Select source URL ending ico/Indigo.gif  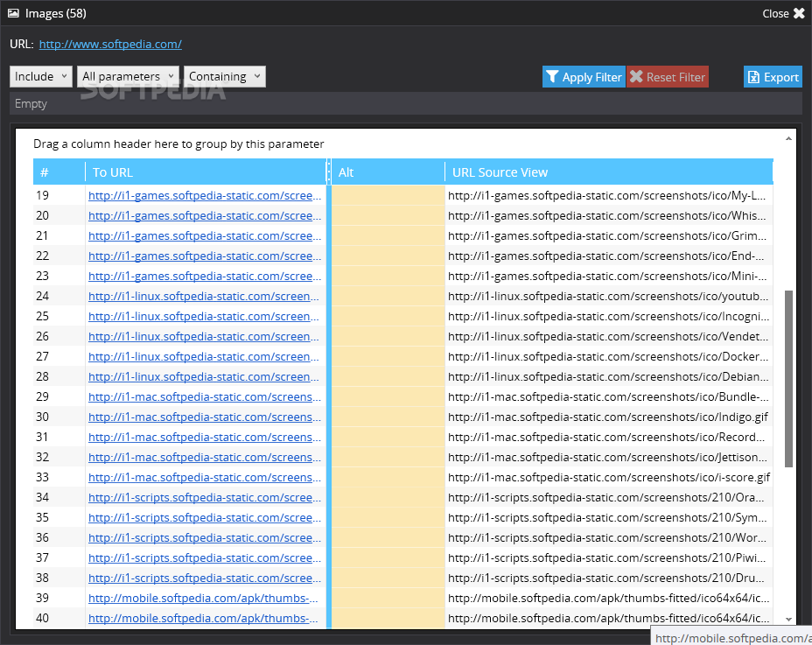click(x=608, y=417)
